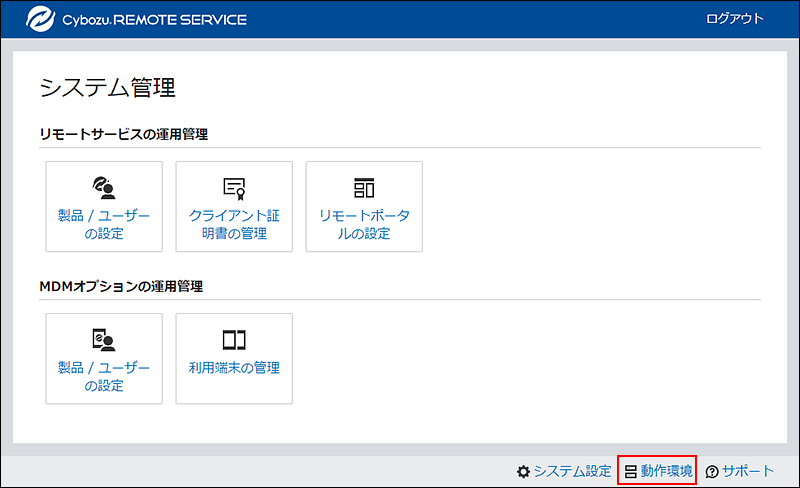Open クライアント証明書の管理
The height and width of the screenshot is (488, 800).
tap(234, 225)
